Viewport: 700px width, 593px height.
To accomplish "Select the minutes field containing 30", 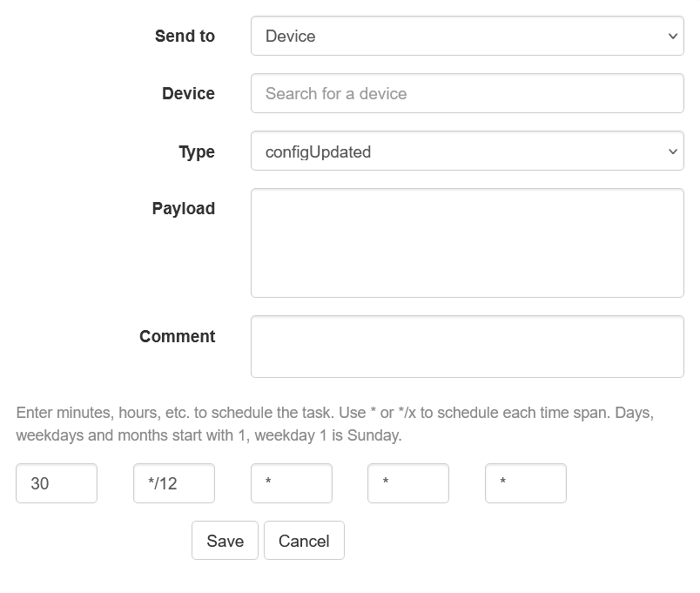I will (x=57, y=483).
